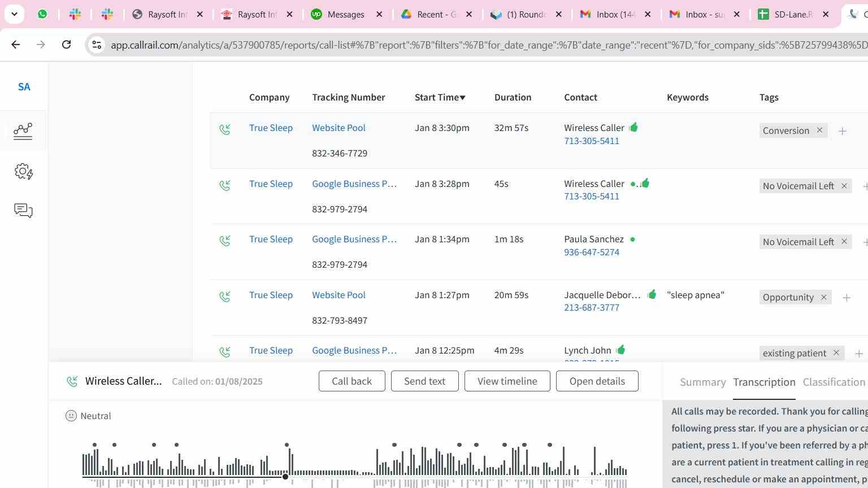The image size is (868, 488).
Task: Click the SA account avatar
Action: 24,87
